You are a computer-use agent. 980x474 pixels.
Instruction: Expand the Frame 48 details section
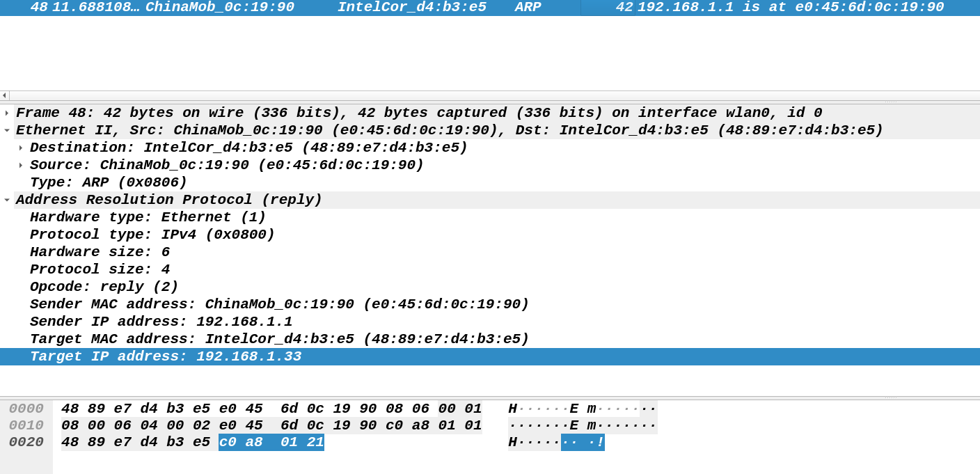(6, 112)
